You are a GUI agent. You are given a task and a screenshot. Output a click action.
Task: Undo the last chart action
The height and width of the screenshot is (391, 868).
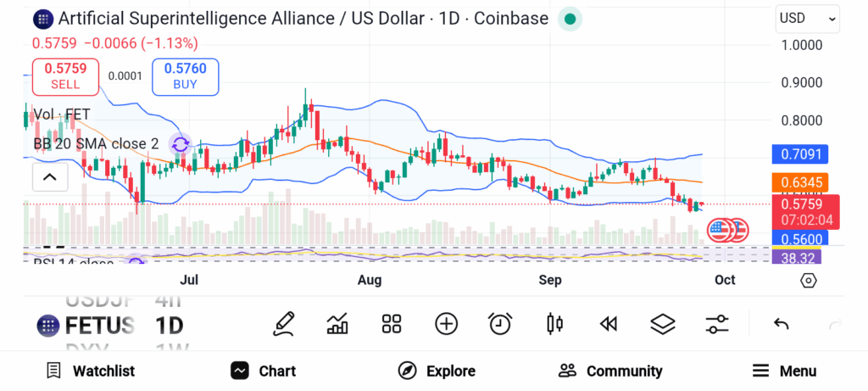[782, 323]
